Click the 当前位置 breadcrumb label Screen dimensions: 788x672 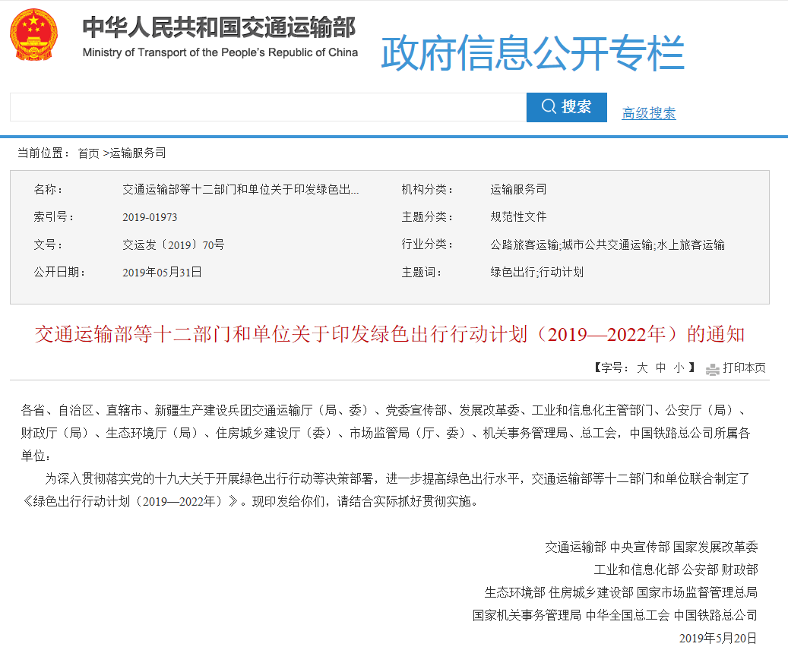(43, 153)
